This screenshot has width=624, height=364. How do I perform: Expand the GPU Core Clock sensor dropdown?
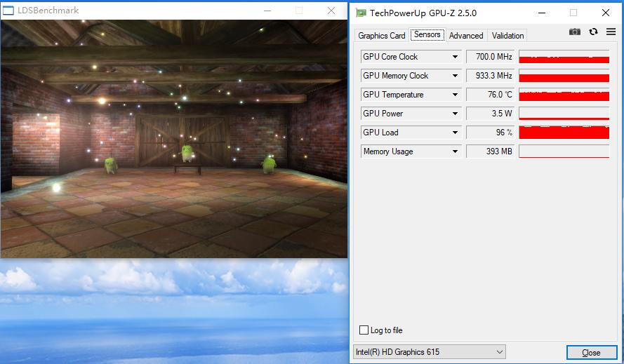coord(455,57)
